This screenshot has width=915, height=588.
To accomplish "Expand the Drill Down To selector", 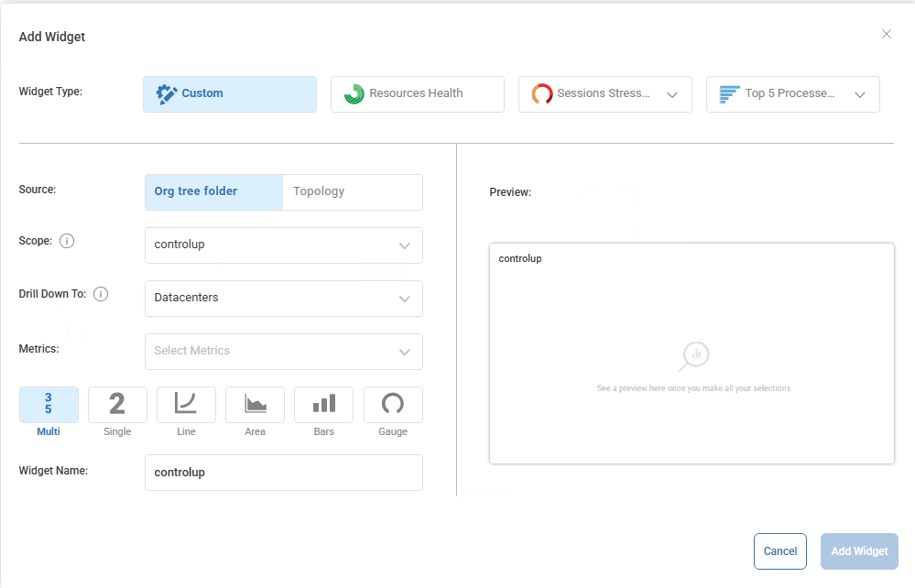I will click(x=283, y=298).
